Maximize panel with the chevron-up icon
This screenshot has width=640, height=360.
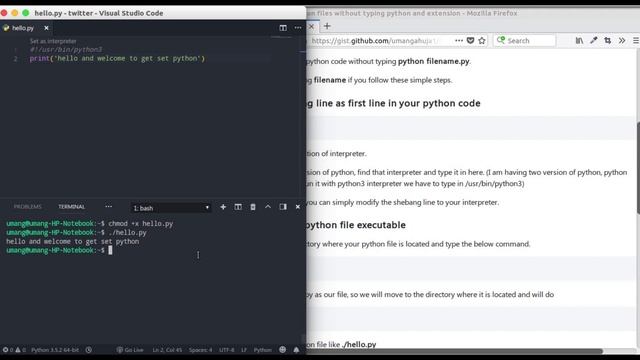coord(268,207)
